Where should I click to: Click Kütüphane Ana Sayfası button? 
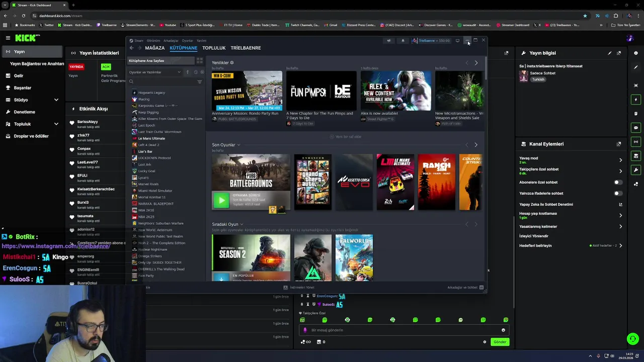[x=161, y=61]
